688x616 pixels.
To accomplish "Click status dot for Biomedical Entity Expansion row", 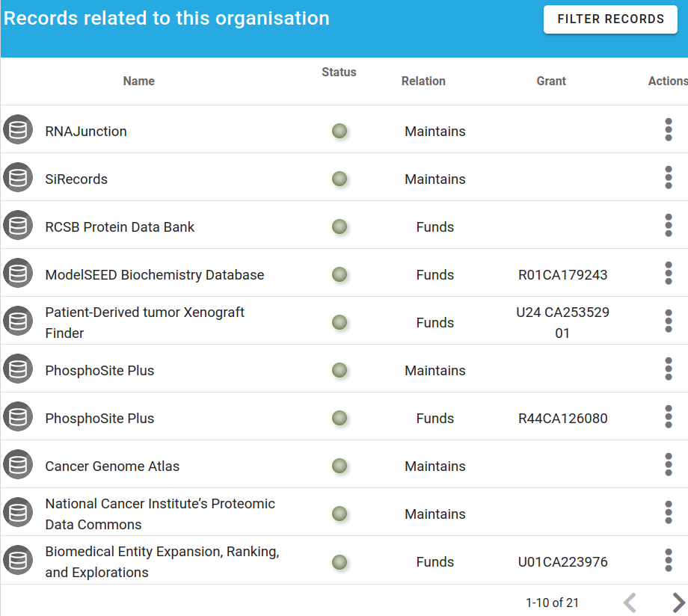I will pyautogui.click(x=340, y=561).
